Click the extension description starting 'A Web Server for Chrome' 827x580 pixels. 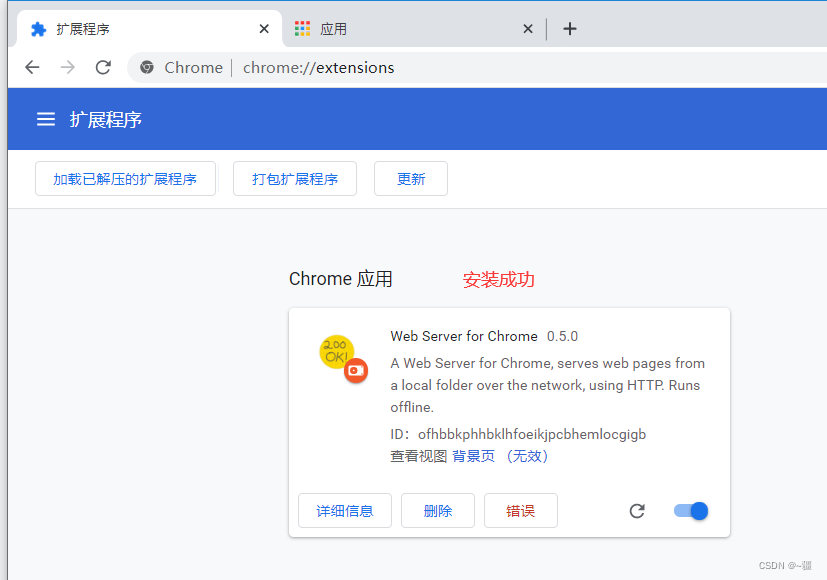coord(547,385)
